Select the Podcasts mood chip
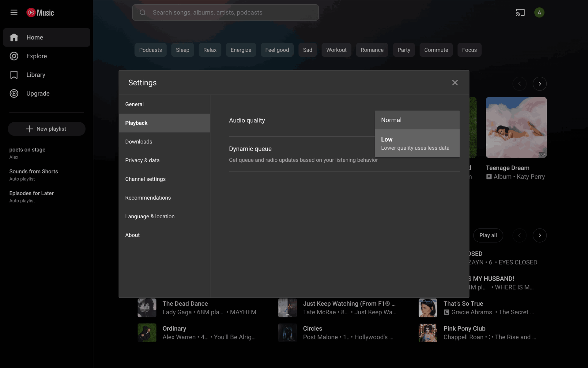 150,50
